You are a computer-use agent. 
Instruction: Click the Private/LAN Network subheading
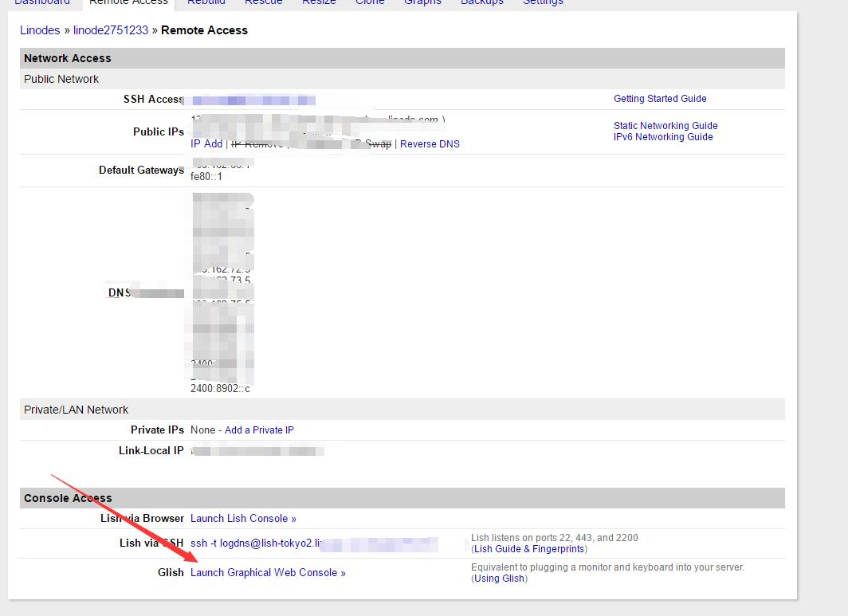(x=402, y=410)
